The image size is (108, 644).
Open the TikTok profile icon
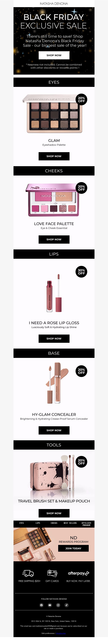(67, 605)
